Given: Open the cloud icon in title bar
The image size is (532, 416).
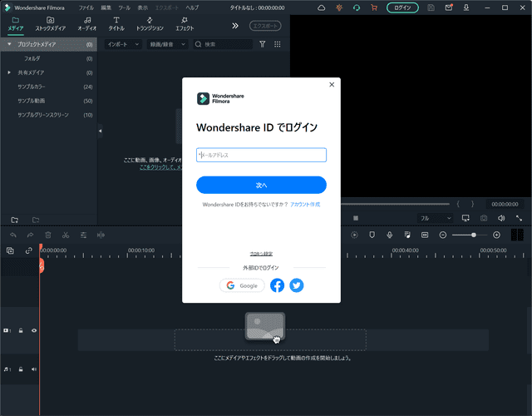Looking at the screenshot, I should (322, 7).
